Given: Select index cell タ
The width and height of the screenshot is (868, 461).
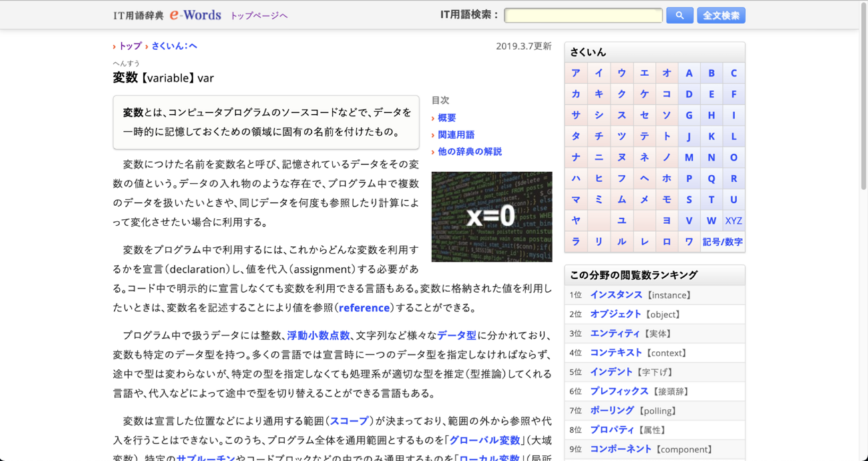Looking at the screenshot, I should pyautogui.click(x=576, y=136).
